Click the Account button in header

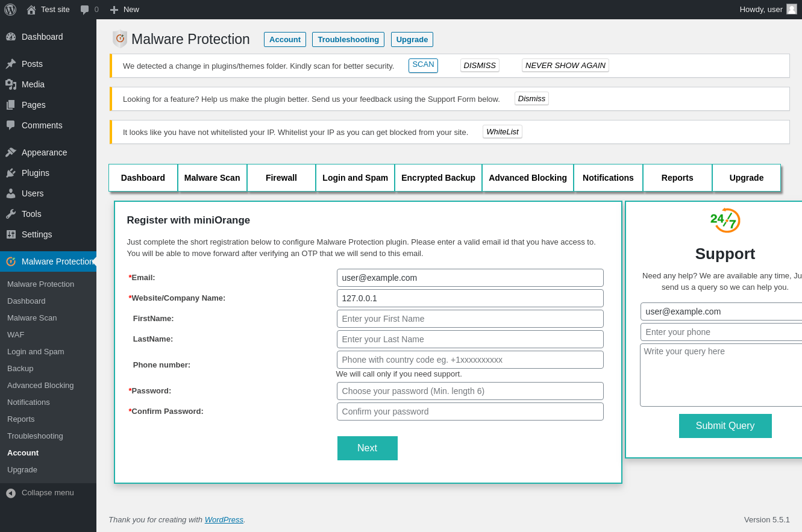click(x=285, y=40)
